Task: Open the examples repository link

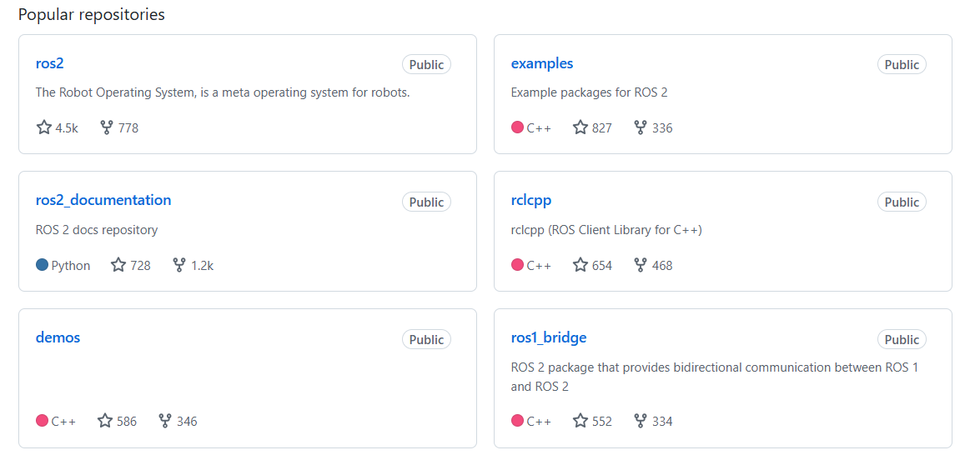Action: pyautogui.click(x=542, y=63)
